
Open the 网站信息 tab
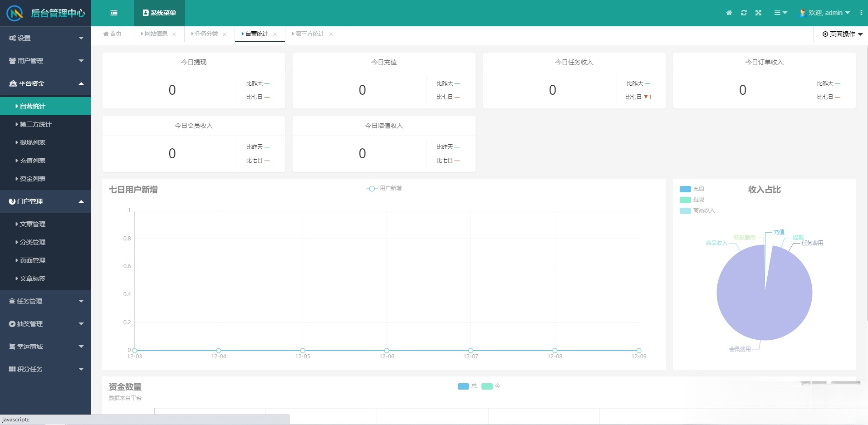(155, 34)
